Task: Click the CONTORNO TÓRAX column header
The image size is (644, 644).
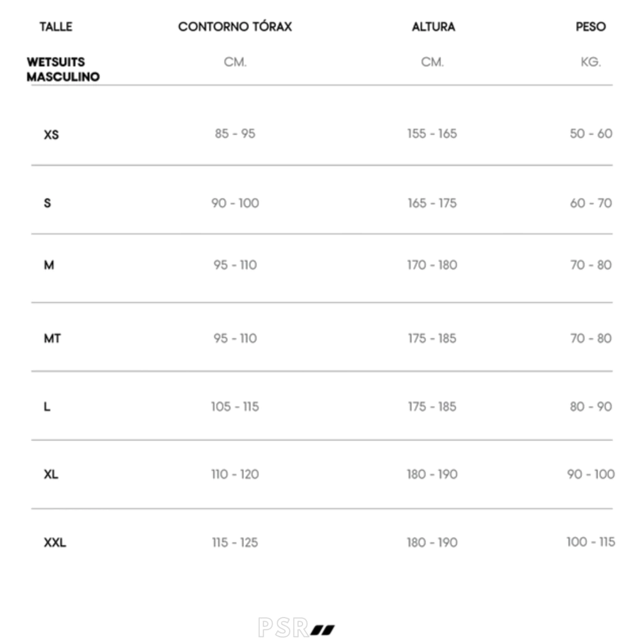Action: (235, 27)
